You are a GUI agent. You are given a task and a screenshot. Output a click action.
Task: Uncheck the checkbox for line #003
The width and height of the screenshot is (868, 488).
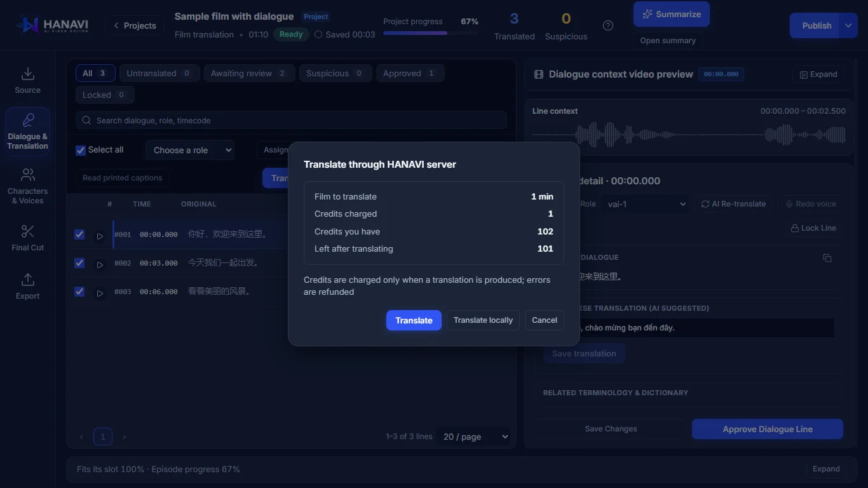pos(79,292)
